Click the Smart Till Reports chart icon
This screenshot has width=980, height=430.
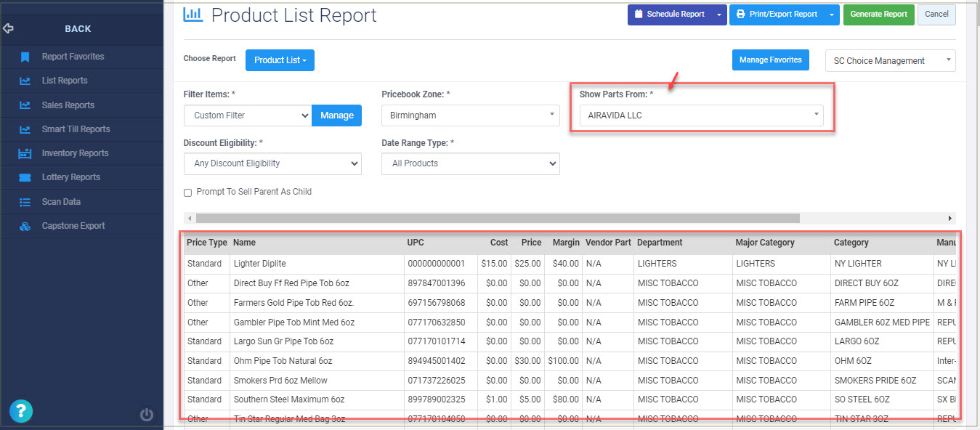click(25, 129)
